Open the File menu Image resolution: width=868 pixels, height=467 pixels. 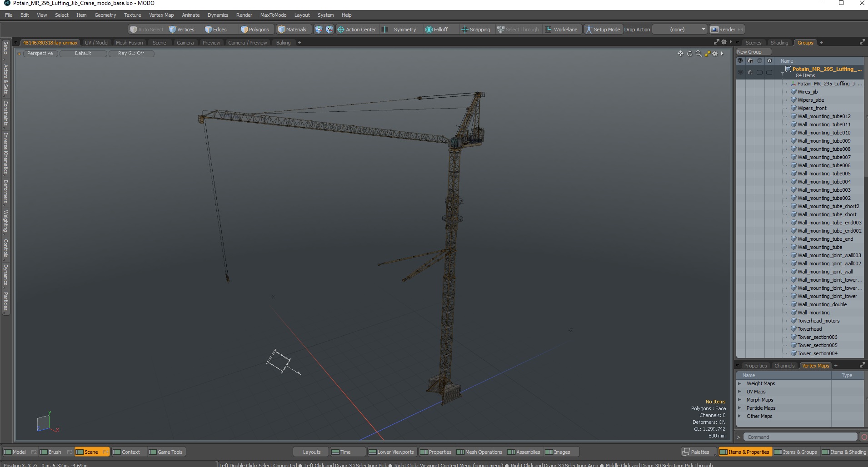click(x=9, y=15)
